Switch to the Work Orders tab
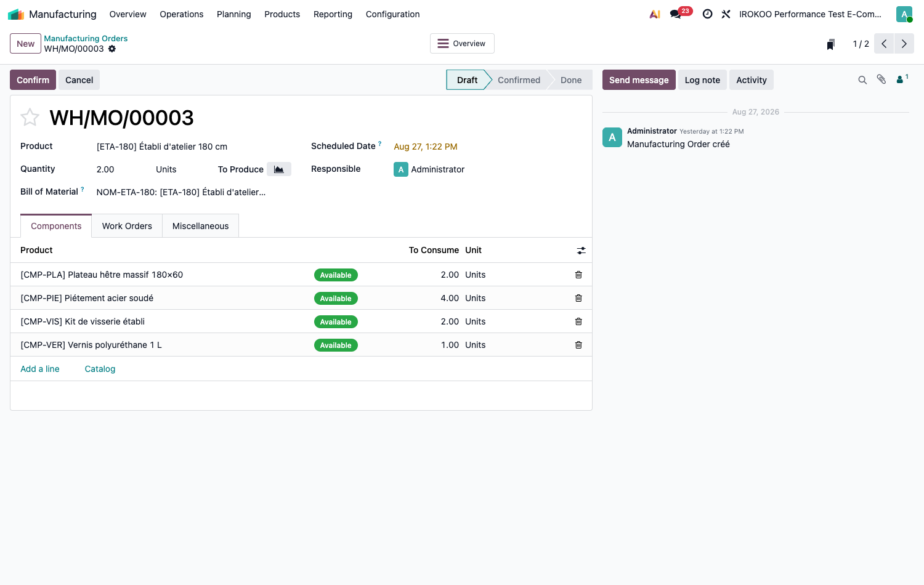924x585 pixels. 127,226
